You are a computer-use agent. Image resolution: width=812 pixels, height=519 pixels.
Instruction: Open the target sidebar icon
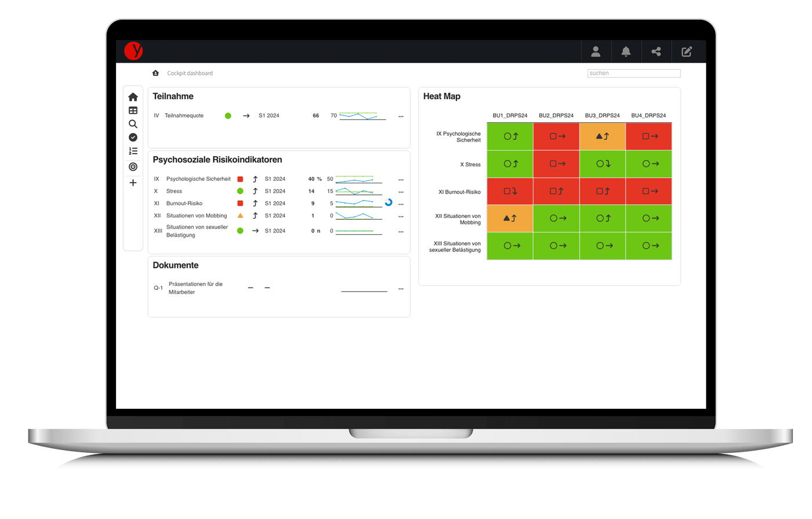[133, 166]
